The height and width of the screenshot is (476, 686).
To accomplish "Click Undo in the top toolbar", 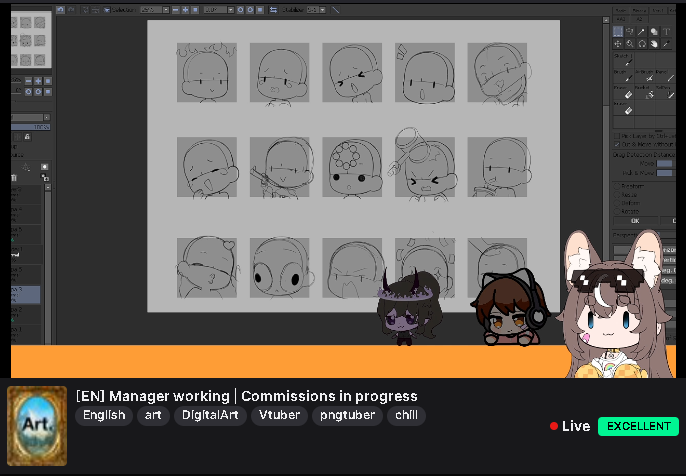I will [x=60, y=10].
